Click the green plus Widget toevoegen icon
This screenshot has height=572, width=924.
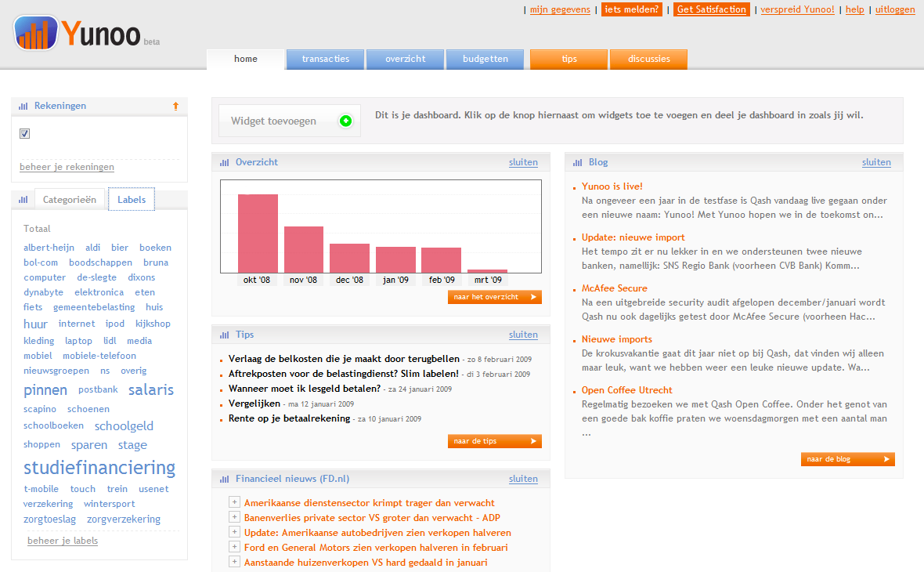(x=345, y=121)
